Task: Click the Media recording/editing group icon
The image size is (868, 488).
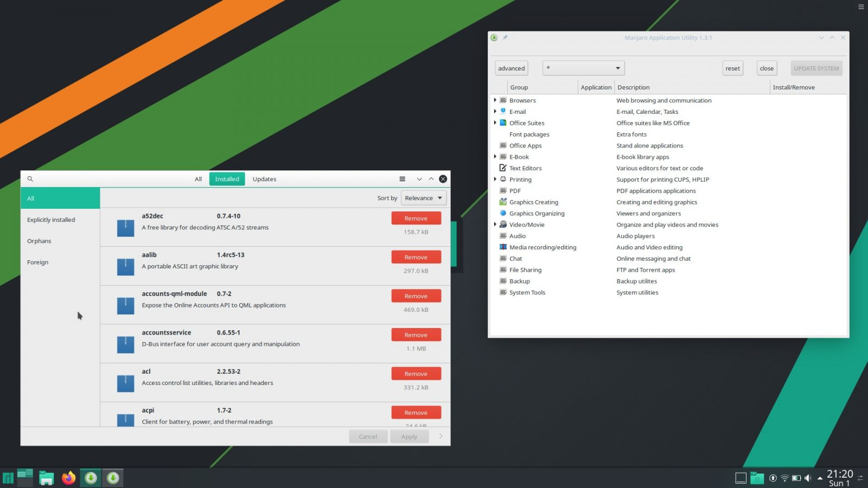Action: pyautogui.click(x=503, y=247)
